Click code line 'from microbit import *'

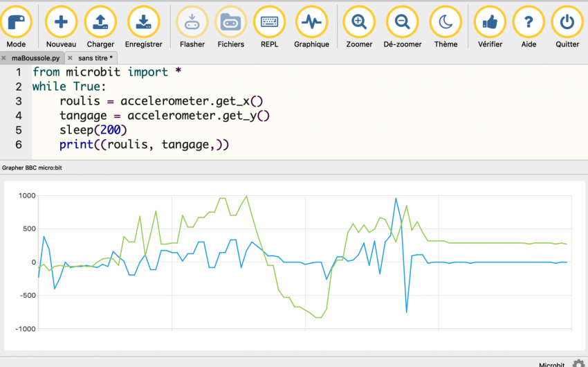pos(107,72)
